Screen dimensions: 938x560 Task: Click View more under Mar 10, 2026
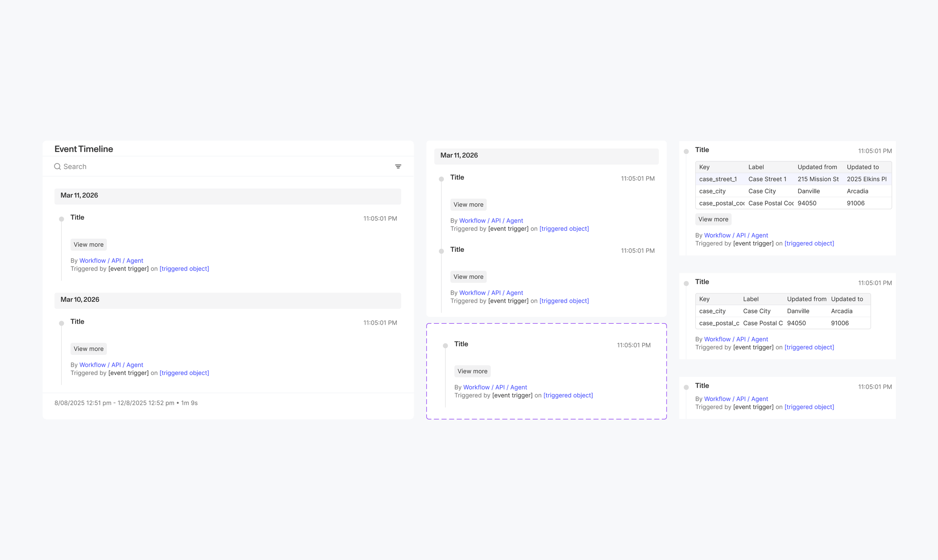point(88,349)
